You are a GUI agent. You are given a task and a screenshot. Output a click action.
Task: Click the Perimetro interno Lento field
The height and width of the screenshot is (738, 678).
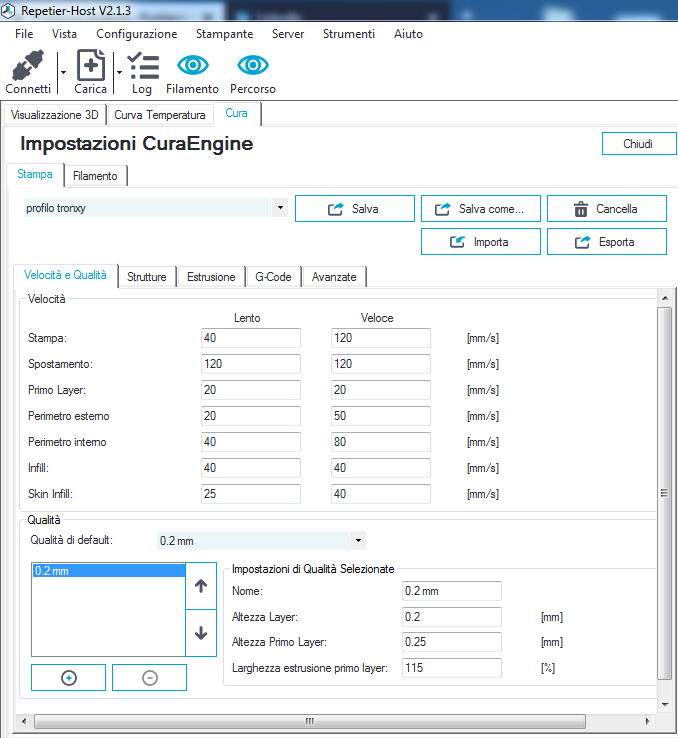[251, 442]
